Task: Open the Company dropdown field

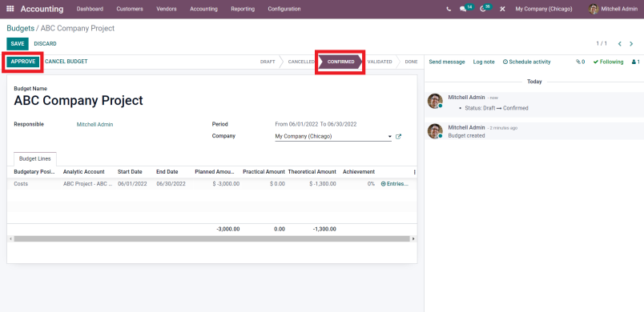Action: (333, 137)
